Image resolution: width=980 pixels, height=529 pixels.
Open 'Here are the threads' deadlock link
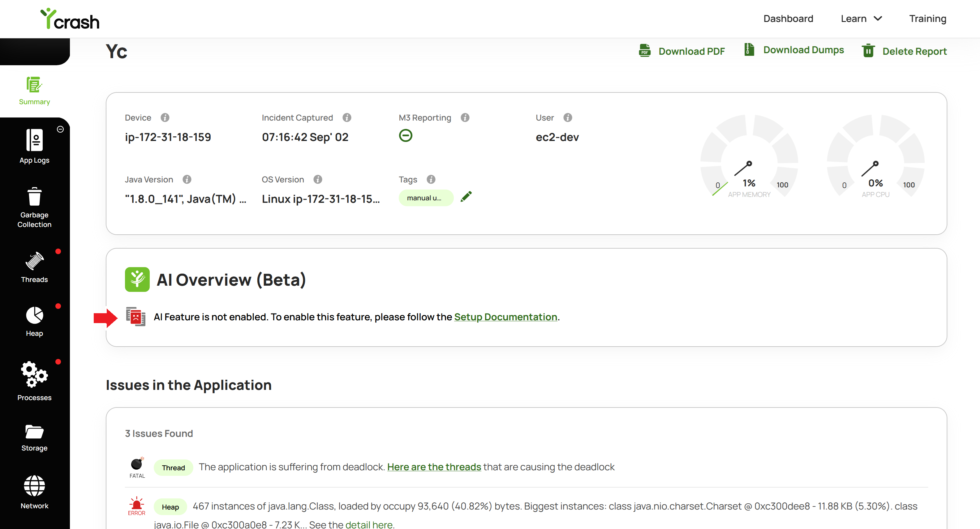[x=434, y=467]
